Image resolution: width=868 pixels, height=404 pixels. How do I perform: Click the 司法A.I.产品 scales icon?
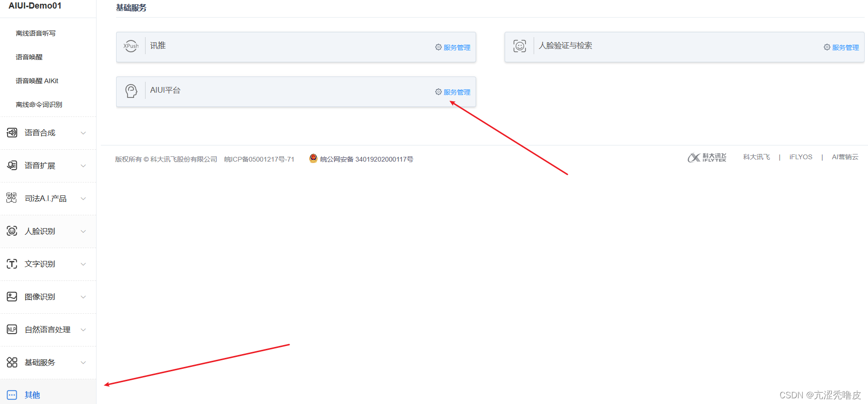[12, 198]
